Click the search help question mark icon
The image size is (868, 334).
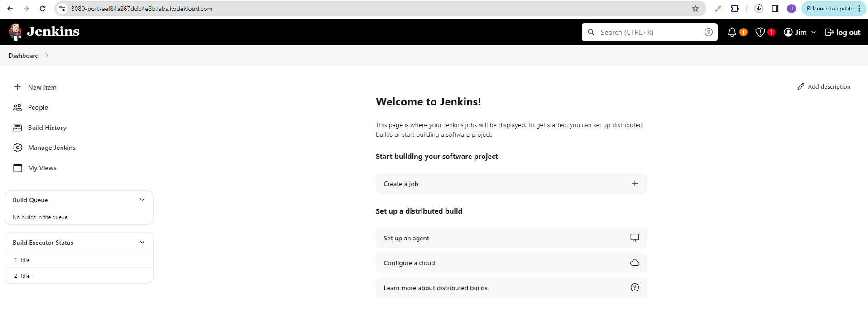tap(709, 32)
